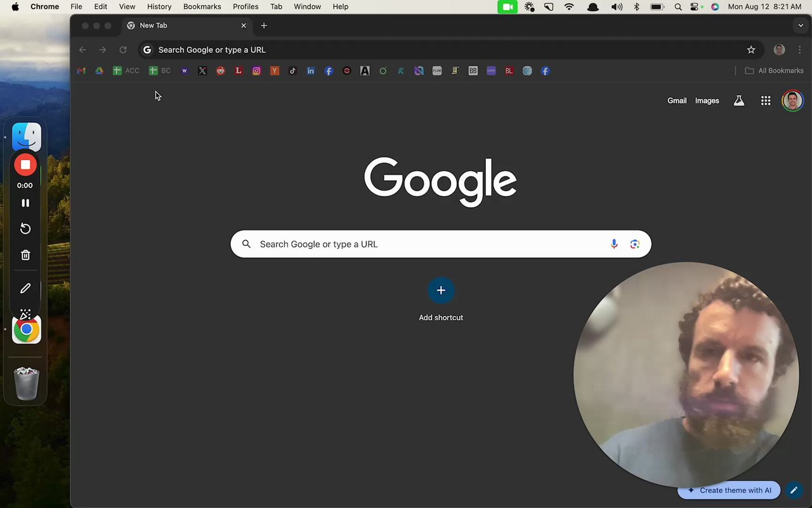Viewport: 812px width, 508px height.
Task: Open the TikTok bookmark
Action: tap(292, 71)
